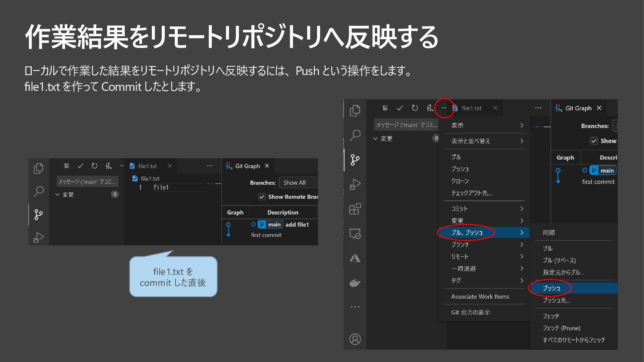Choose プッシュ in the submenu
This screenshot has width=644, height=362.
click(x=552, y=288)
